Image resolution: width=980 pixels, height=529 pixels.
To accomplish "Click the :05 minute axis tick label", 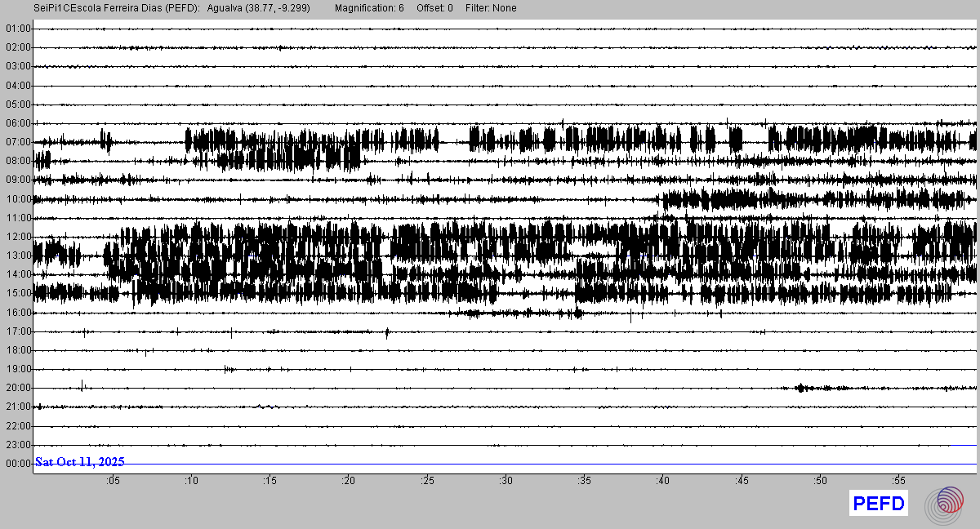I will click(x=113, y=480).
